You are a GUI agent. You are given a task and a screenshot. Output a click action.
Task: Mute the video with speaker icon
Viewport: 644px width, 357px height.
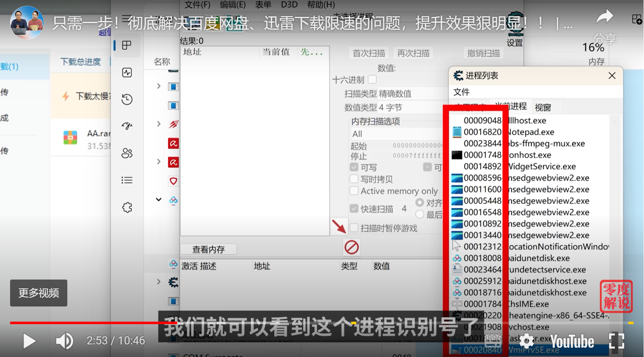(65, 341)
